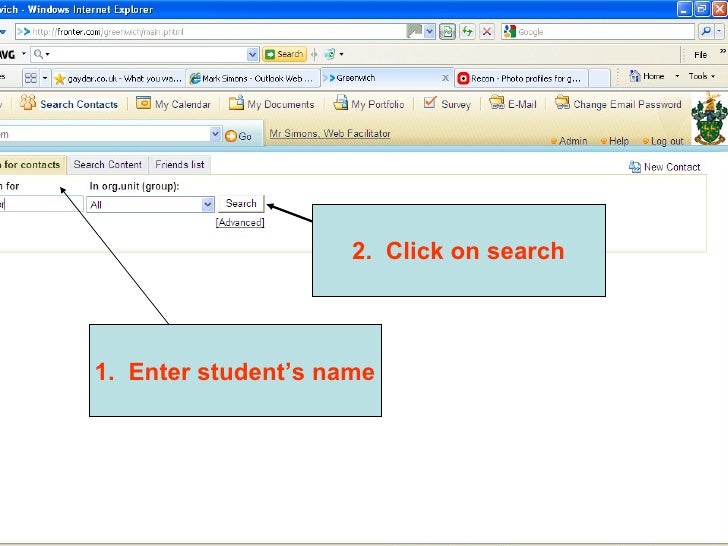Click the Help link
This screenshot has height=546, width=728.
(x=618, y=141)
